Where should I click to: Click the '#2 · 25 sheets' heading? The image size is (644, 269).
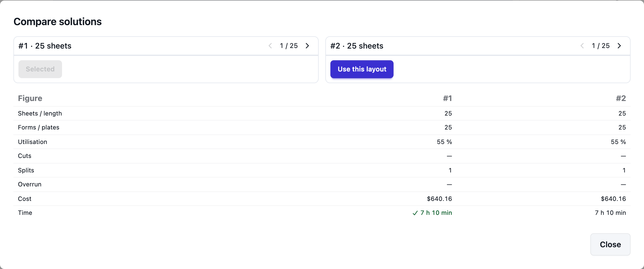357,46
